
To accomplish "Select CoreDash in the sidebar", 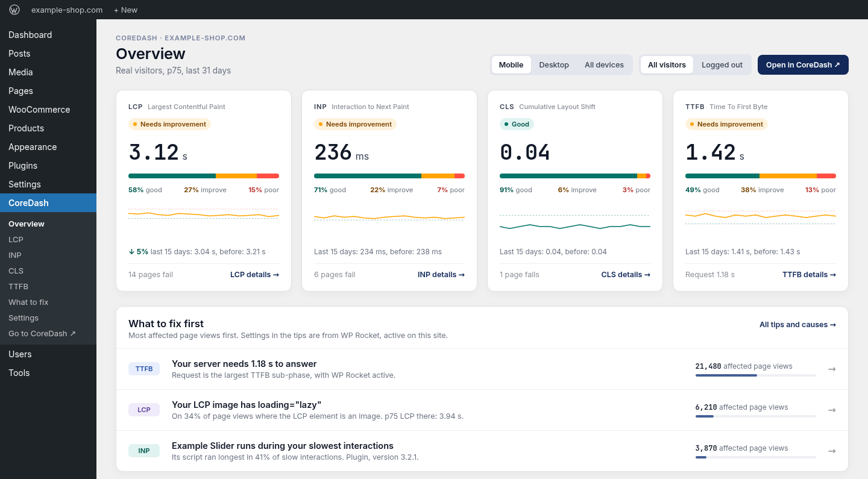I will [x=48, y=203].
